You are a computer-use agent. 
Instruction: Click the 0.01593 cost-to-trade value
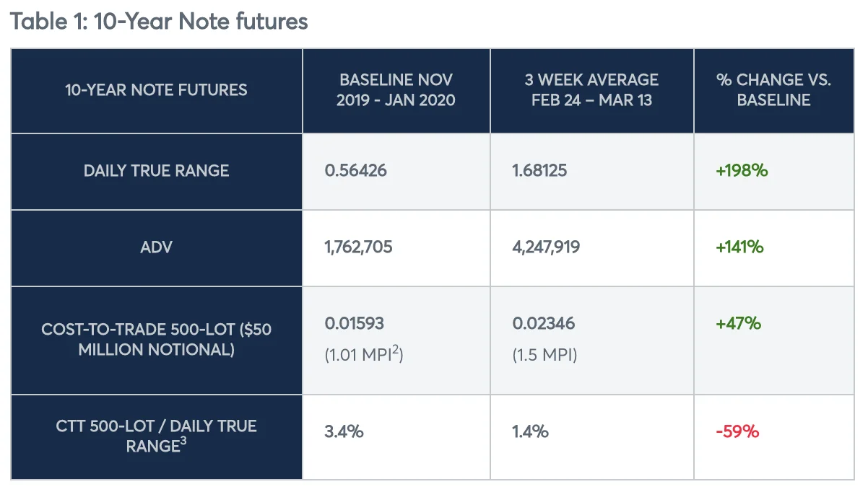[x=355, y=323]
